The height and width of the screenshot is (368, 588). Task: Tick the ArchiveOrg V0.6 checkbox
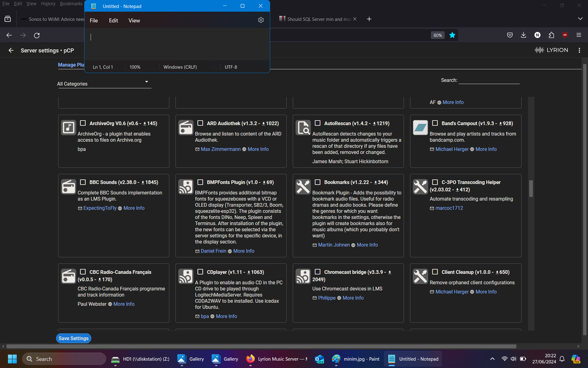pyautogui.click(x=83, y=123)
